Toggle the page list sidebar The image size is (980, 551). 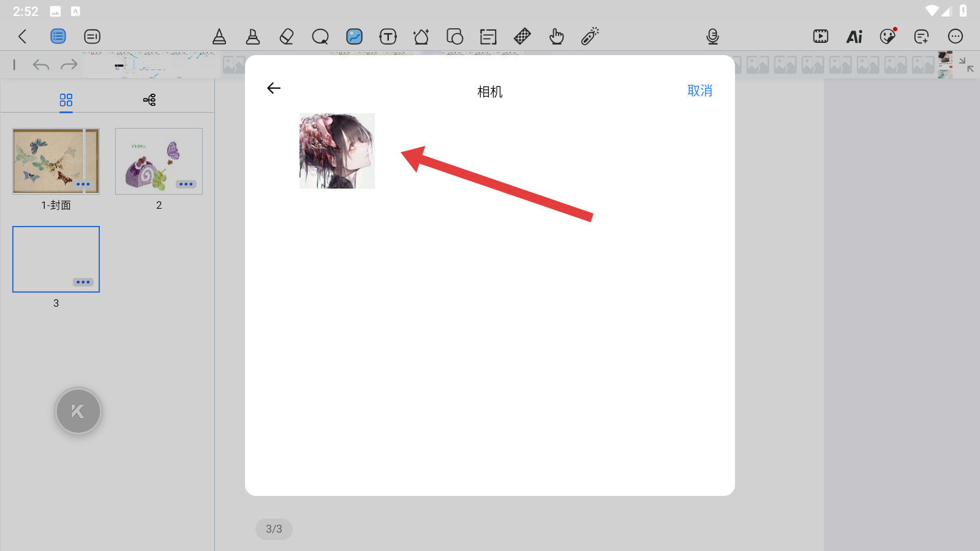[x=58, y=37]
